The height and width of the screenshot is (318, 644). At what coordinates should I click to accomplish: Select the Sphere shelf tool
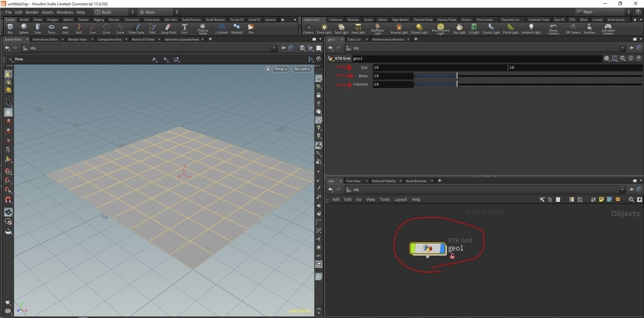[x=24, y=29]
